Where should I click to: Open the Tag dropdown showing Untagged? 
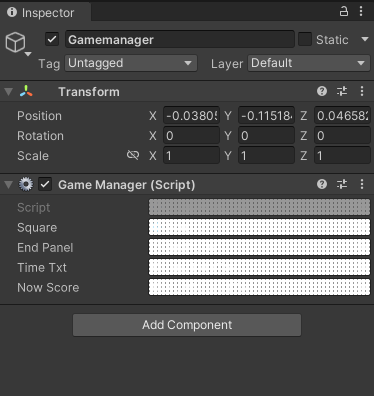click(131, 63)
